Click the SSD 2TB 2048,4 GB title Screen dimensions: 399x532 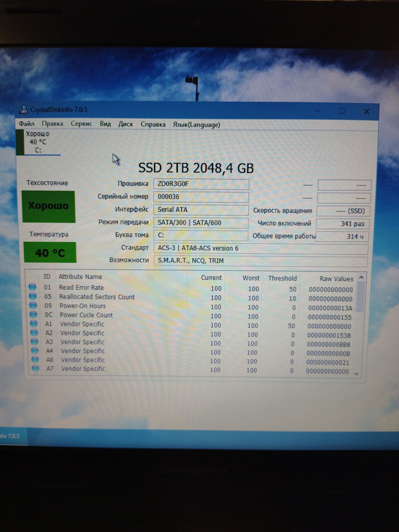[x=196, y=168]
